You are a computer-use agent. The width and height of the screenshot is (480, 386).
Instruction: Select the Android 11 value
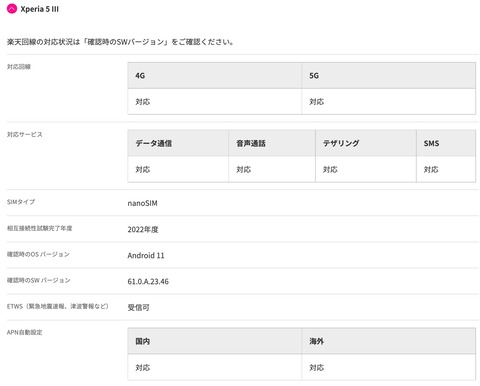146,255
